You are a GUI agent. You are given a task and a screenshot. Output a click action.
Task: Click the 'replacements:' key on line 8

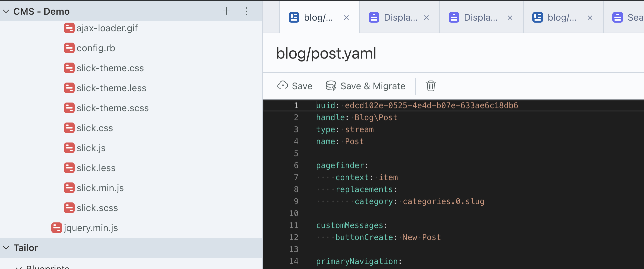(366, 189)
